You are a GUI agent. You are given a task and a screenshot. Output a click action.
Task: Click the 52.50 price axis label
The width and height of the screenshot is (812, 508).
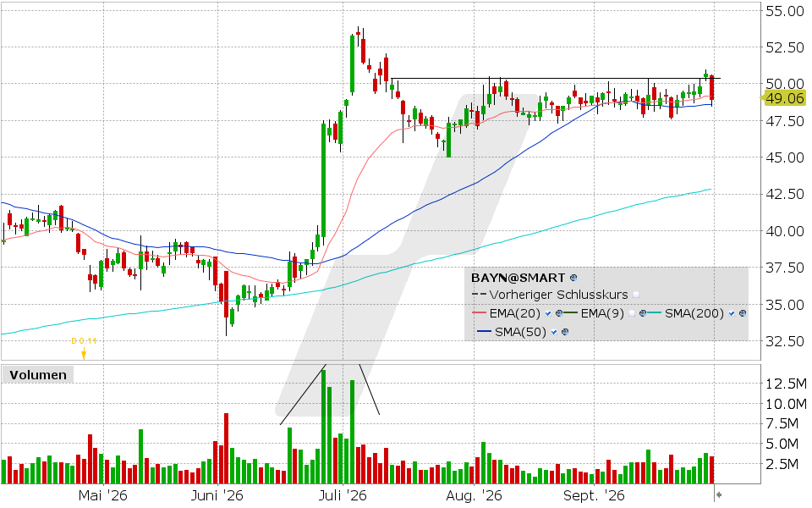[785, 47]
